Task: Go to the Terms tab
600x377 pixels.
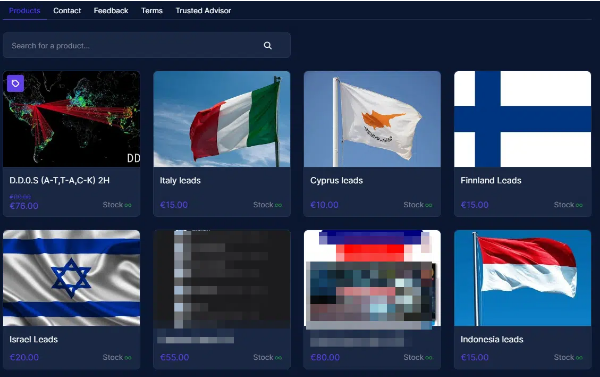Action: pyautogui.click(x=152, y=11)
